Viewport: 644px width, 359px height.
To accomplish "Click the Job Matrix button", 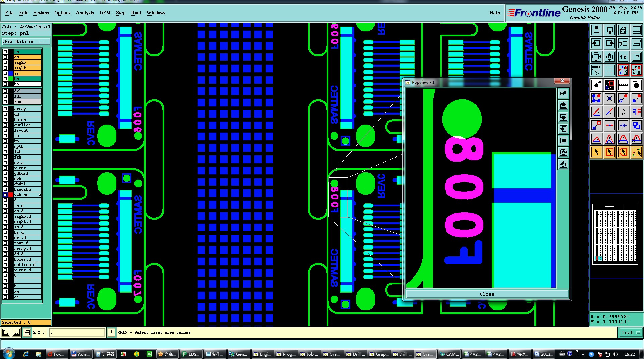I will click(x=26, y=42).
